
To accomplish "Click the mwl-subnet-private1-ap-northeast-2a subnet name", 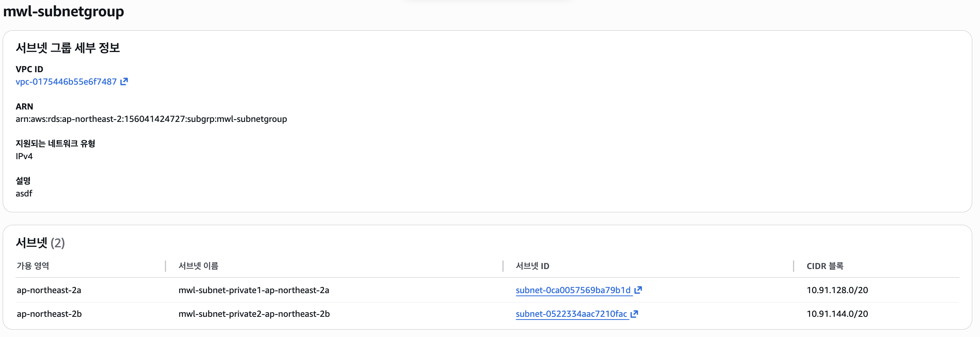I will [x=254, y=290].
